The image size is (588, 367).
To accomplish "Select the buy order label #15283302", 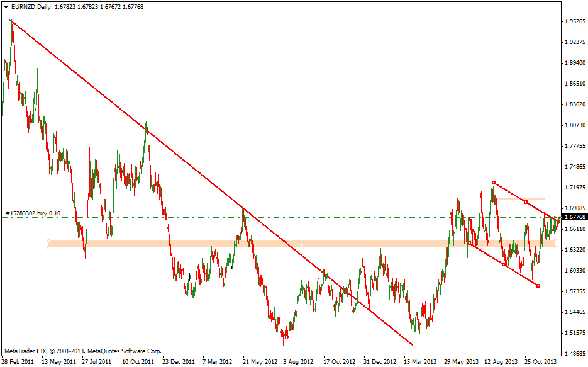I will point(32,213).
